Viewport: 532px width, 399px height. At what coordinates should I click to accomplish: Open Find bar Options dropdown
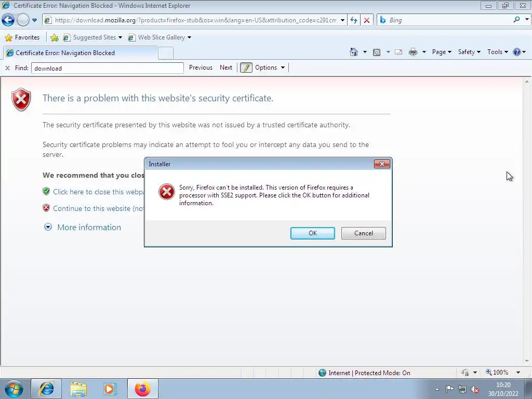pos(270,68)
